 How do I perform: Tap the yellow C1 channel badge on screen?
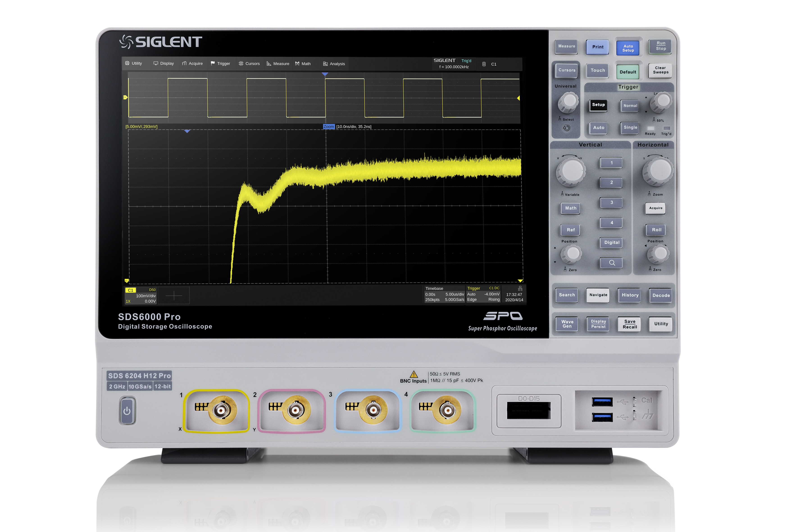131,290
